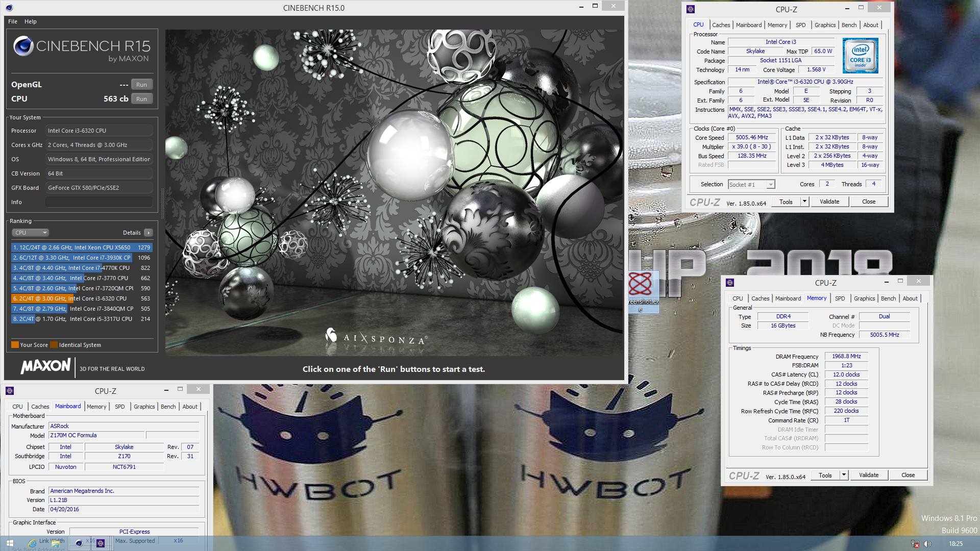
Task: Switch to Mainboard tab in top-right CPU-Z
Action: pos(748,25)
